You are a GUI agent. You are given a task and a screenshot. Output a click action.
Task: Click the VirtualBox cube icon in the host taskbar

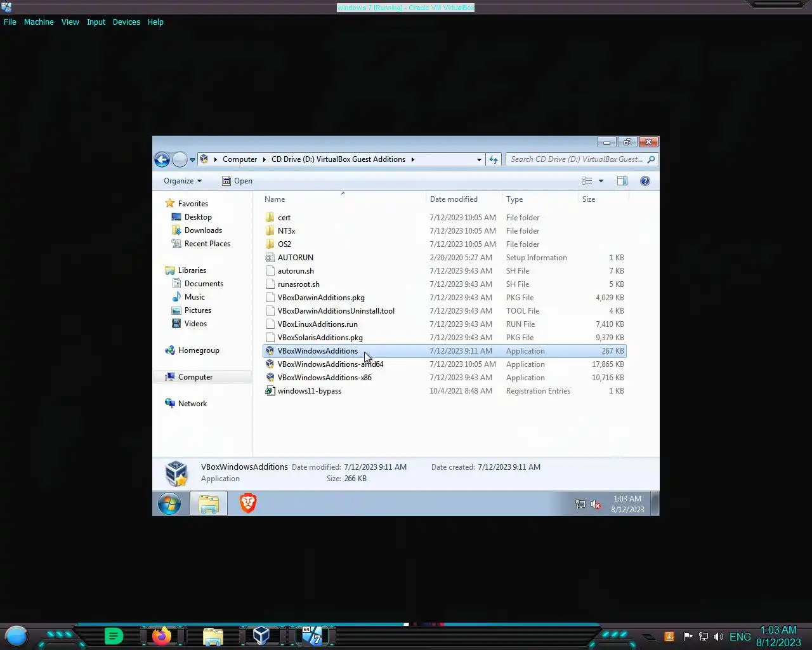261,635
